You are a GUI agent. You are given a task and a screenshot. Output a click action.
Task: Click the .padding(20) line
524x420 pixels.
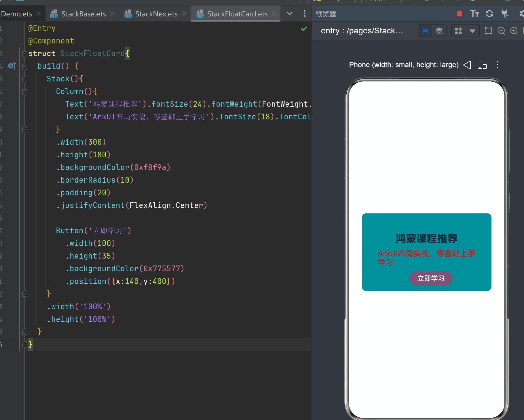pyautogui.click(x=83, y=193)
